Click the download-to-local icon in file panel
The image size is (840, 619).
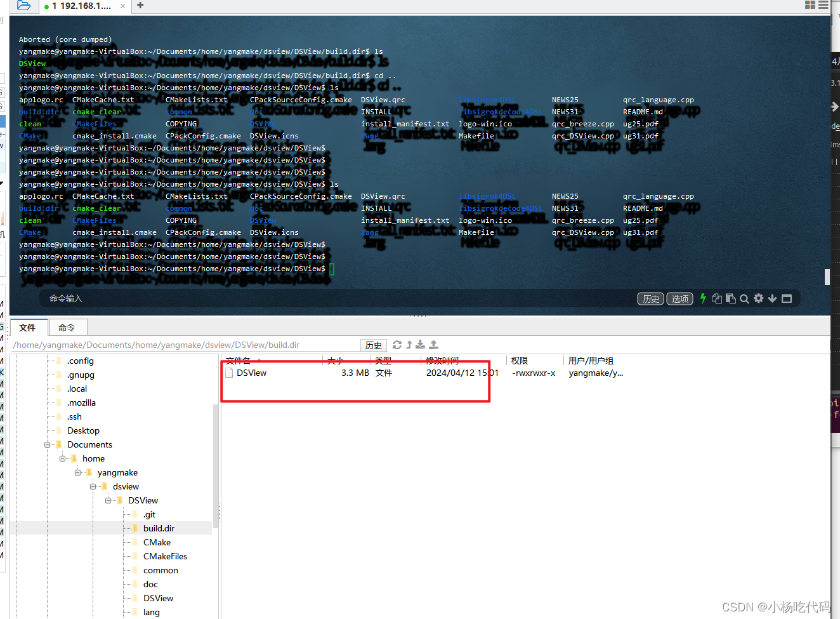420,345
